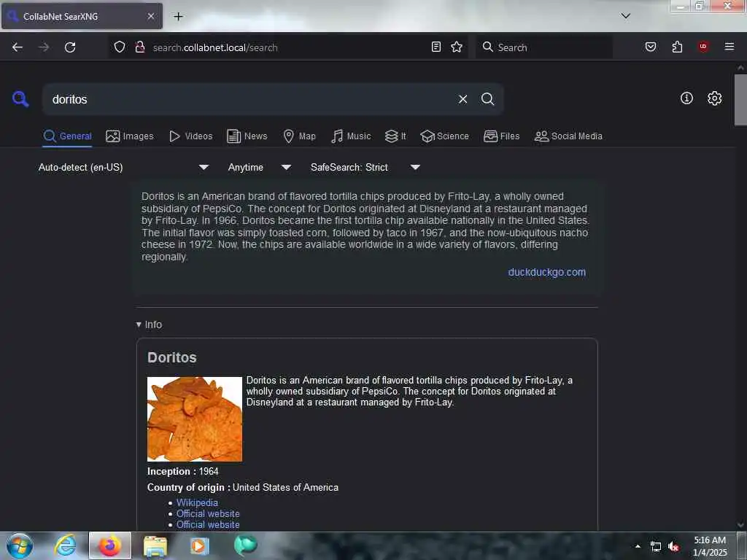747x560 pixels.
Task: Open the Anytime time range dropdown
Action: [x=259, y=167]
